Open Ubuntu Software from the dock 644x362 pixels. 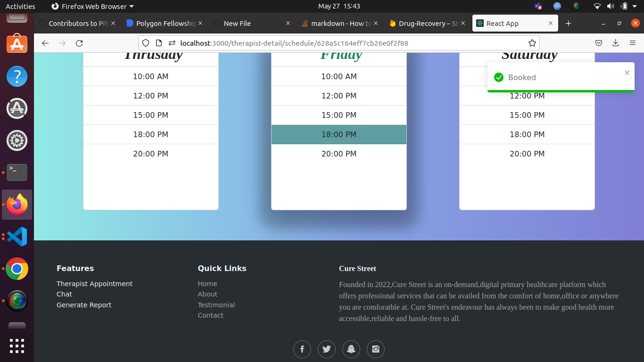click(17, 44)
